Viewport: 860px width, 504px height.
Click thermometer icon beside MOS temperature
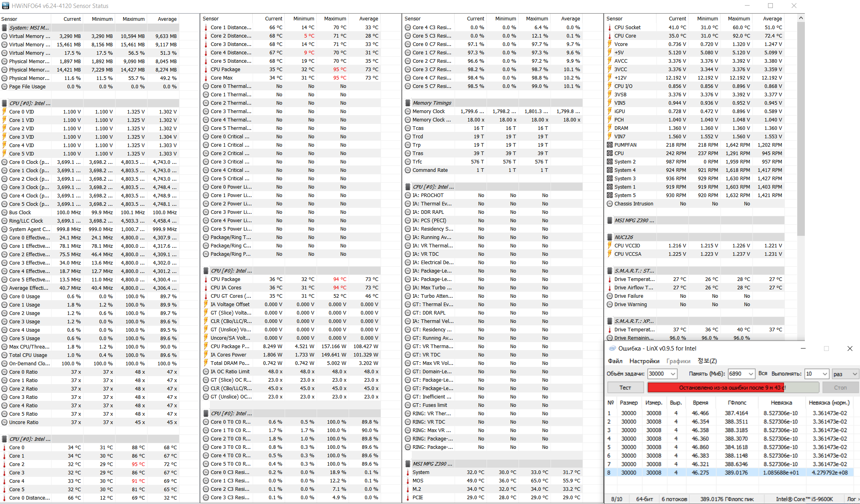click(408, 481)
